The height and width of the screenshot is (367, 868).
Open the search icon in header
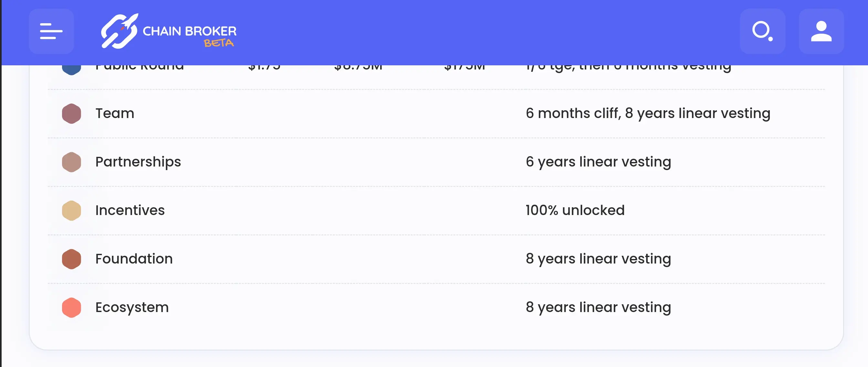point(762,31)
